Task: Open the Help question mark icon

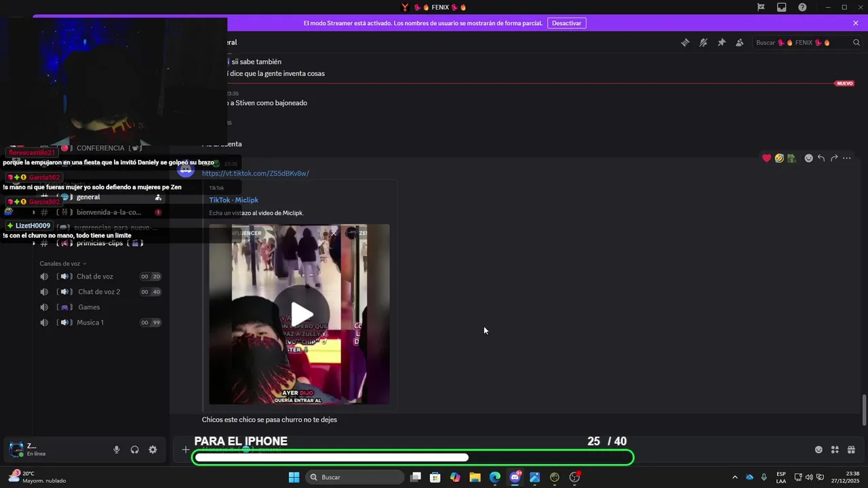Action: 802,7
